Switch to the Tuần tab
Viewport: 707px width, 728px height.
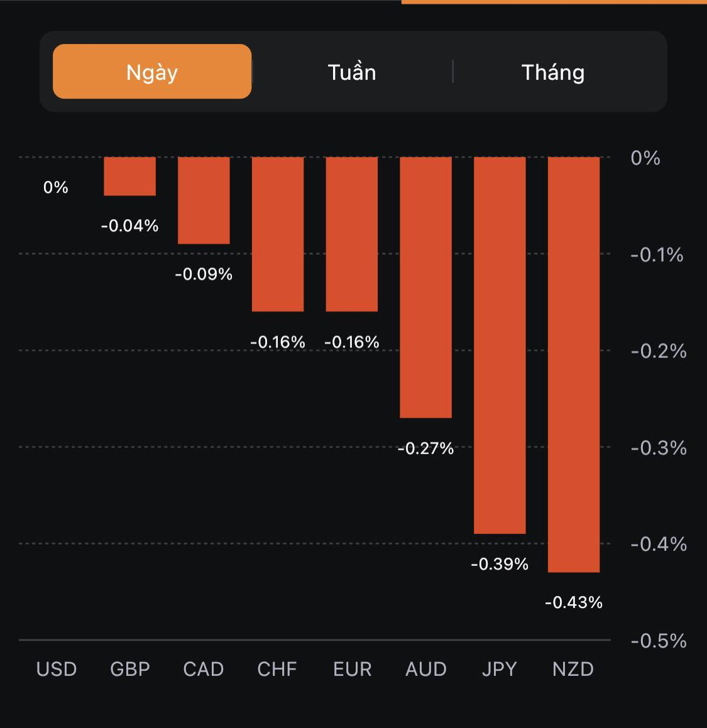click(352, 72)
